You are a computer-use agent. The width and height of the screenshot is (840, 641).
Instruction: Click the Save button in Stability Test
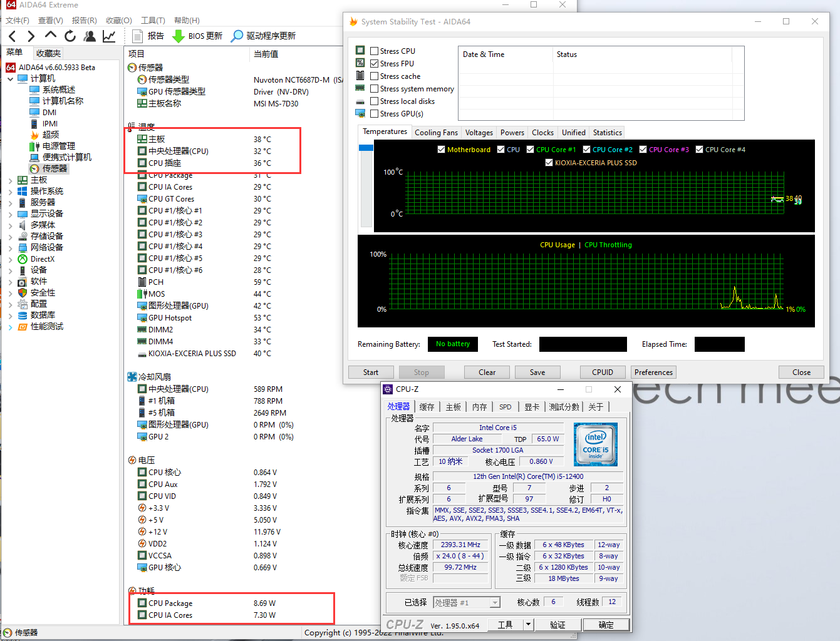click(x=537, y=372)
